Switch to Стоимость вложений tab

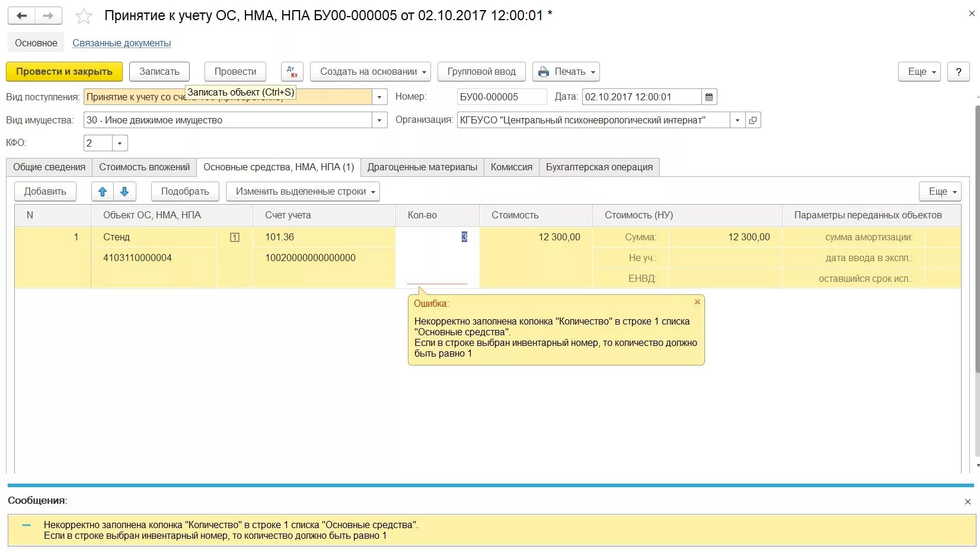point(145,167)
